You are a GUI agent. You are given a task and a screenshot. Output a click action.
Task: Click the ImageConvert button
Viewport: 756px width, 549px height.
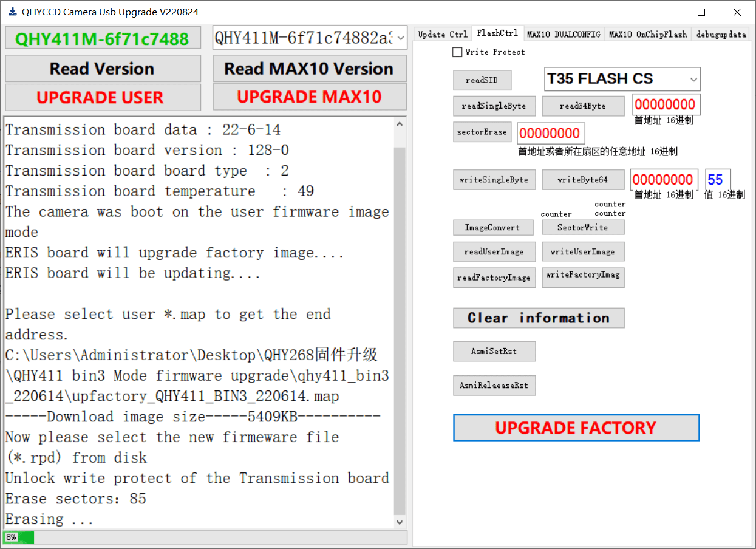[493, 227]
